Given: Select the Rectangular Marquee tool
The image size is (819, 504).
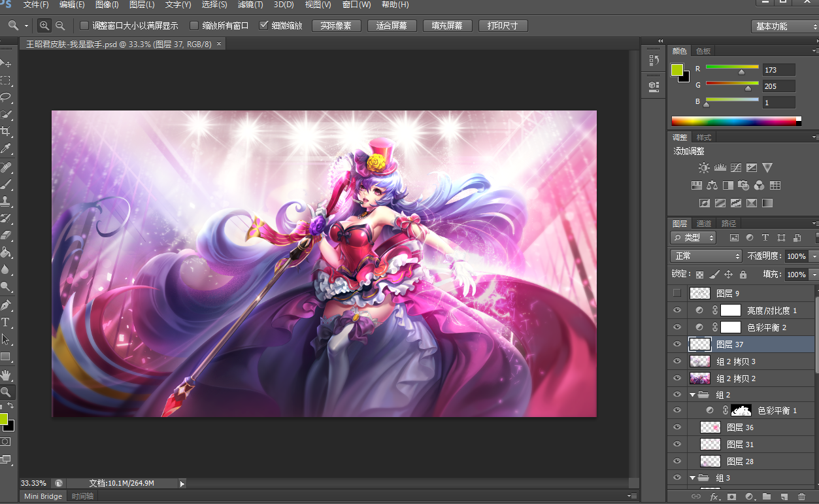Looking at the screenshot, I should coord(6,80).
